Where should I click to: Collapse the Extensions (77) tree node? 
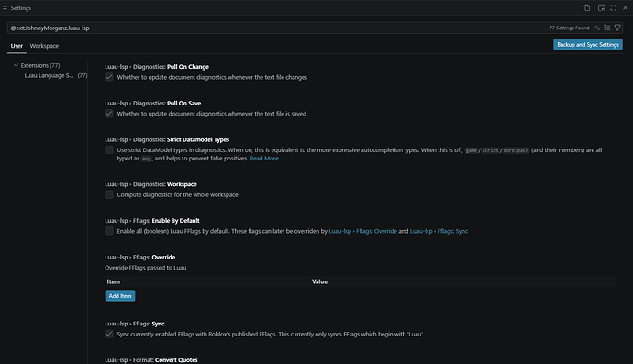click(x=16, y=65)
